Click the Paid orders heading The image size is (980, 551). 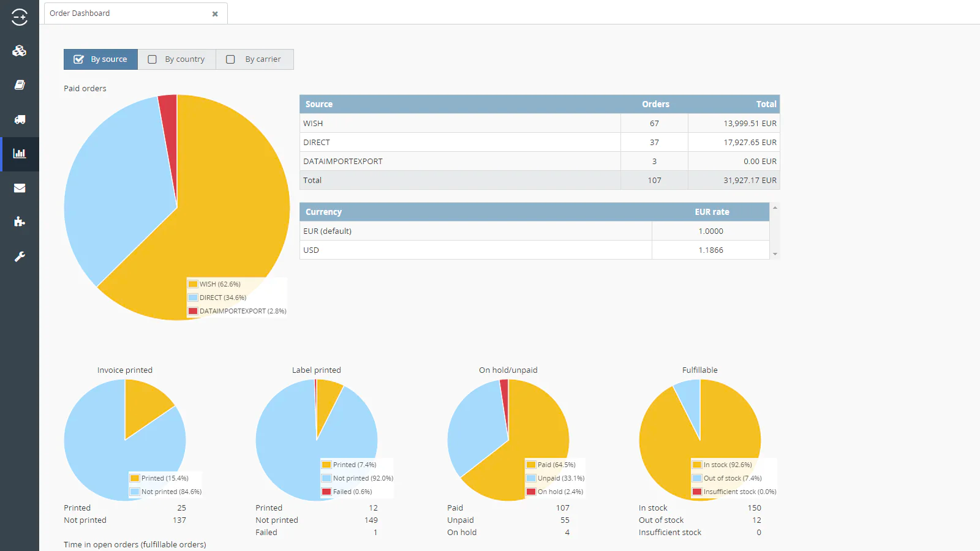pos(85,88)
